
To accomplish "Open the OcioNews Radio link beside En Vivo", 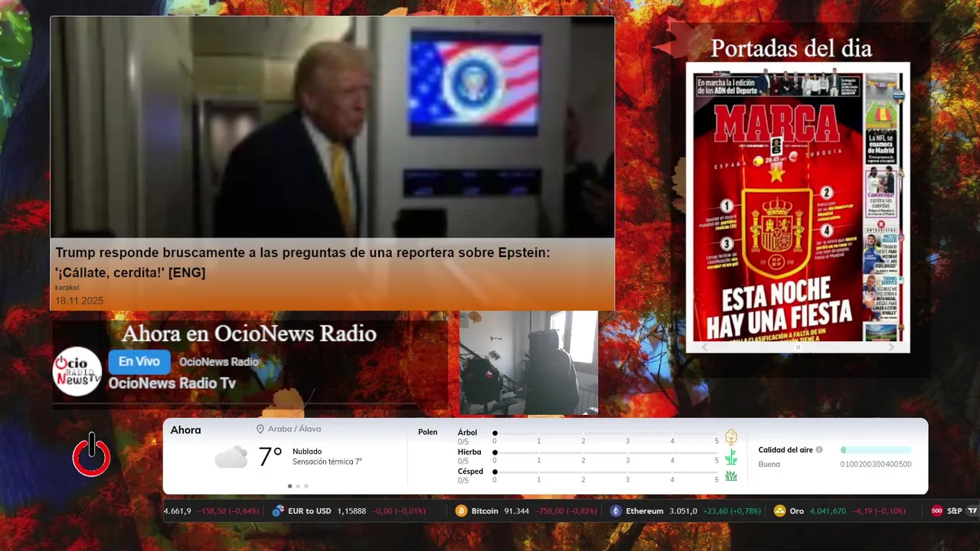I will (x=219, y=362).
